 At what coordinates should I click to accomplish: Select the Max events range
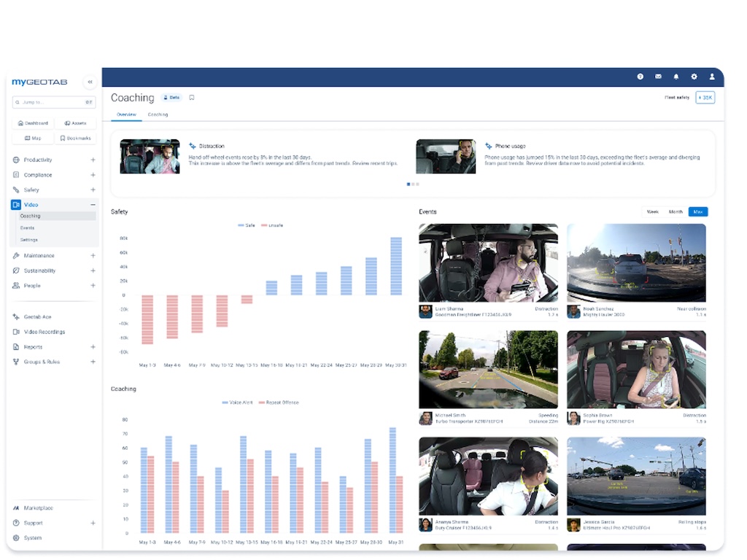(x=698, y=212)
